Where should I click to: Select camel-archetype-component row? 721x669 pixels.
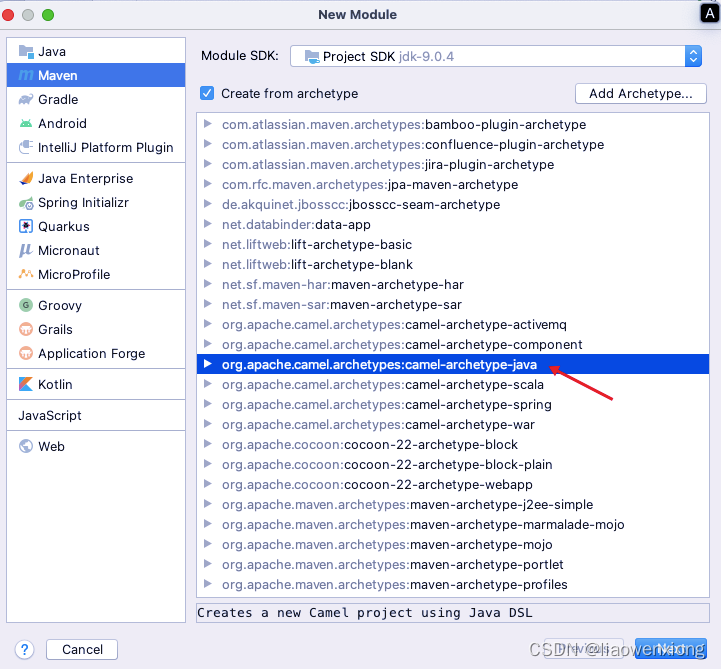point(452,344)
